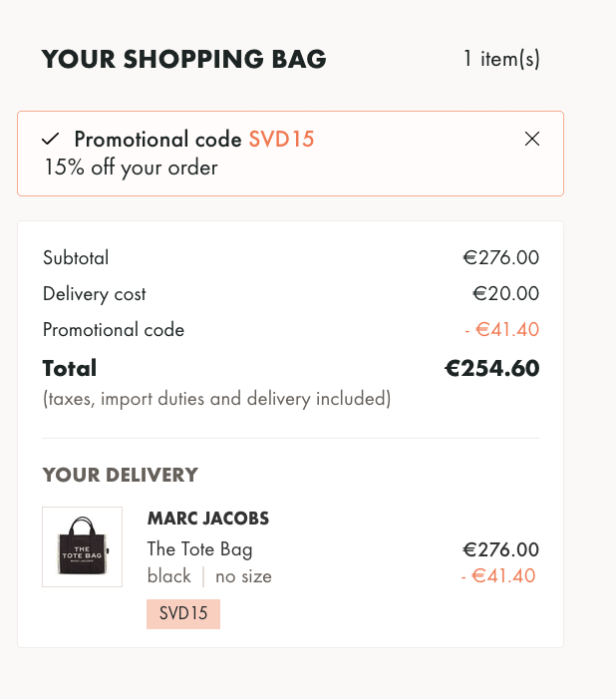Click the SVD15 tag under the product

pyautogui.click(x=183, y=614)
